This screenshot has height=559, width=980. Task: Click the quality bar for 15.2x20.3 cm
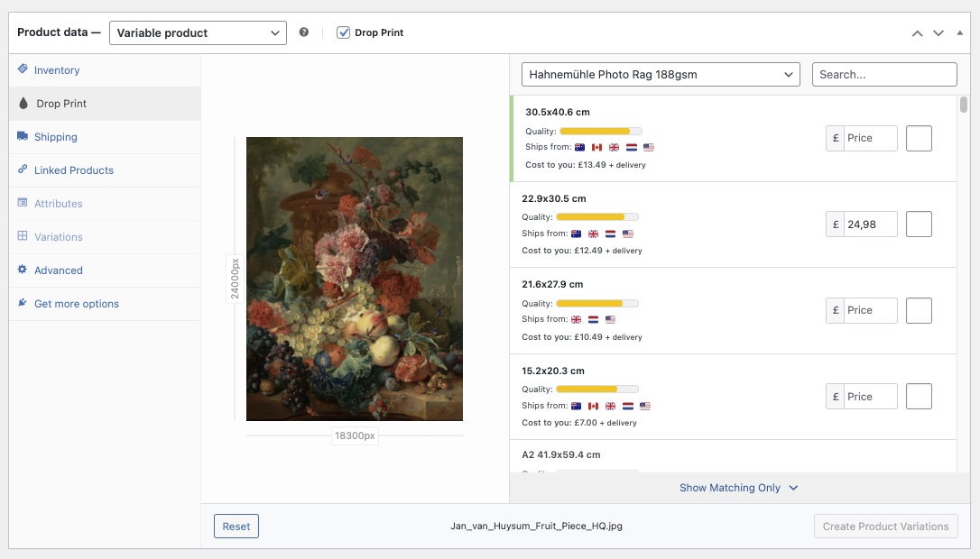(596, 389)
